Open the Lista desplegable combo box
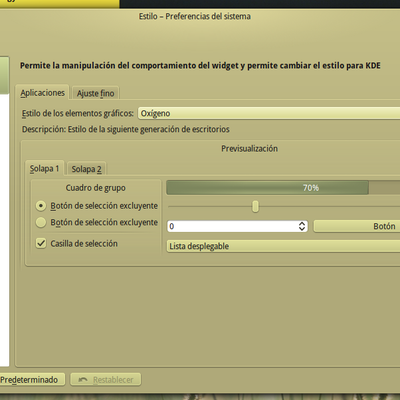This screenshot has width=400, height=400. point(283,246)
